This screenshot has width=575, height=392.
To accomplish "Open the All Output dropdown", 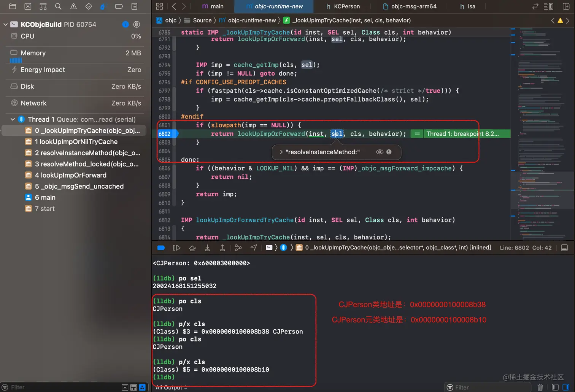I will [171, 387].
